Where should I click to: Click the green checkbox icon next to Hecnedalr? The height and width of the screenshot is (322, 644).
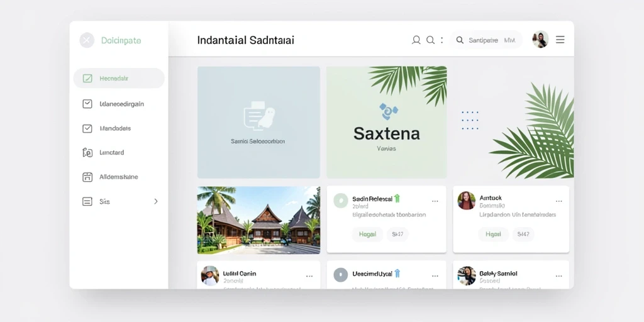pyautogui.click(x=87, y=78)
